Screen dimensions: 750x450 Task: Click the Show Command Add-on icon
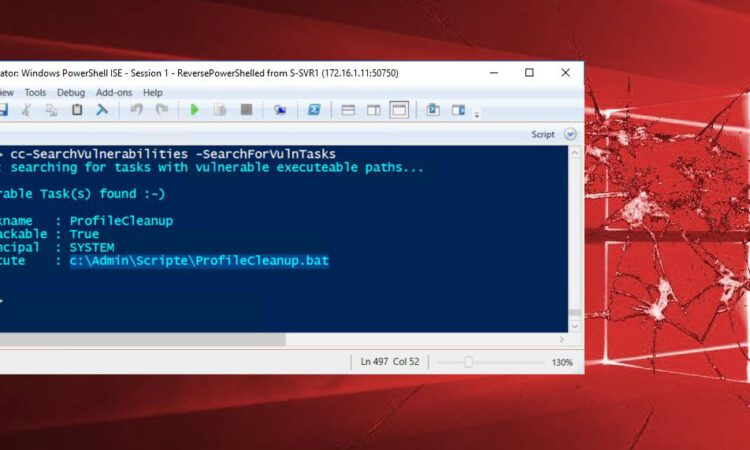pos(458,110)
